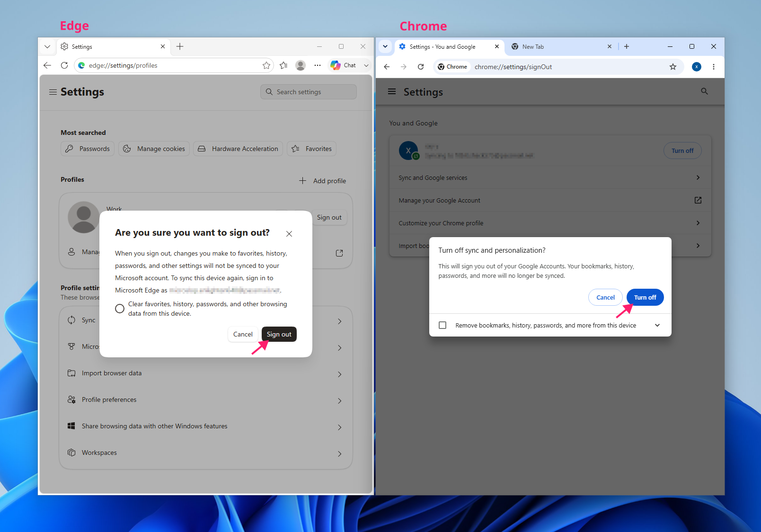Expand Import browser data row
The height and width of the screenshot is (532, 761).
pyautogui.click(x=206, y=373)
